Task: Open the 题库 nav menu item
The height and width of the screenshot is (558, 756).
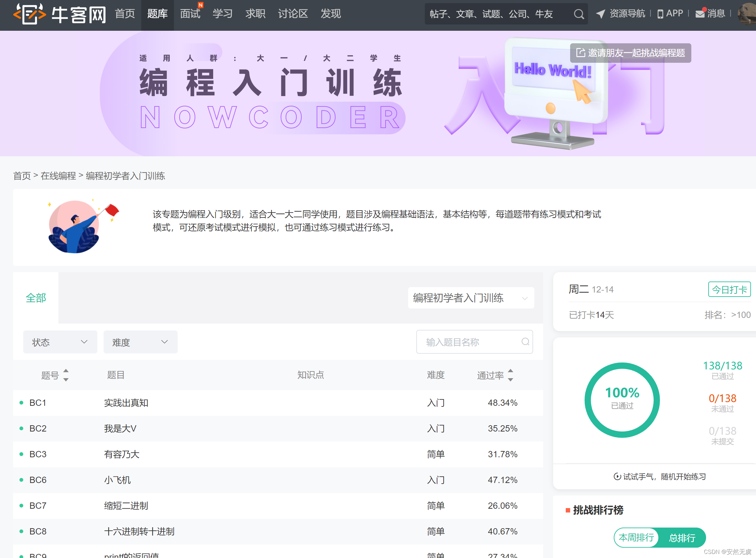Action: point(157,14)
